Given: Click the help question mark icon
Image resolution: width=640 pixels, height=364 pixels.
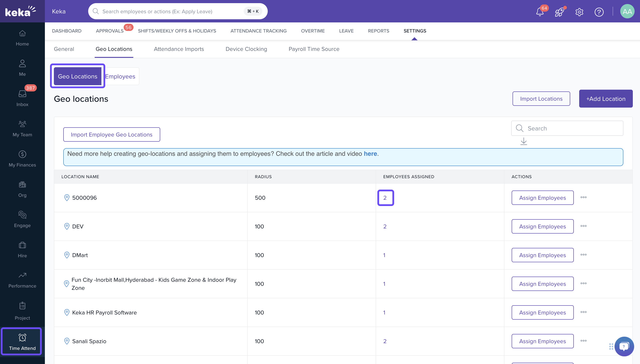Looking at the screenshot, I should [x=599, y=12].
